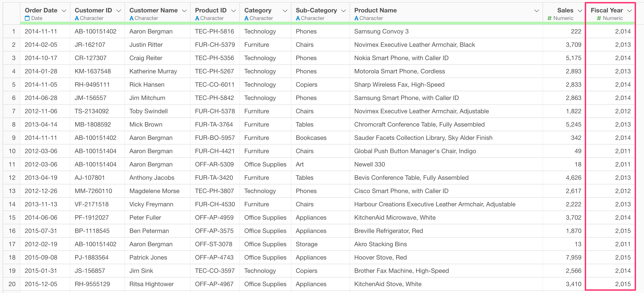The height and width of the screenshot is (293, 644).
Task: Expand the Product Name column menu chevron
Action: pos(537,11)
